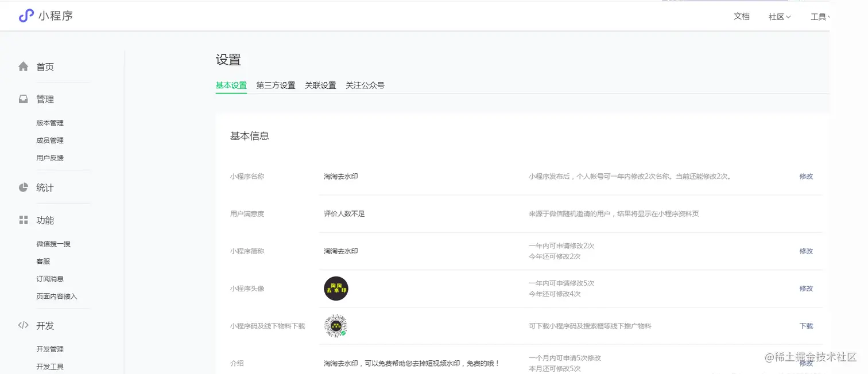The image size is (868, 374).
Task: Click the 小程序头像 label
Action: coord(247,289)
